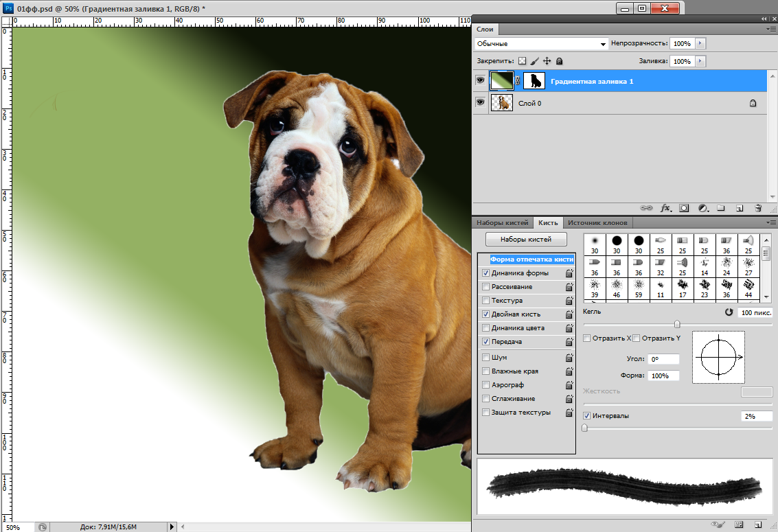Lock transparent pixels in Layers panel

[x=522, y=61]
